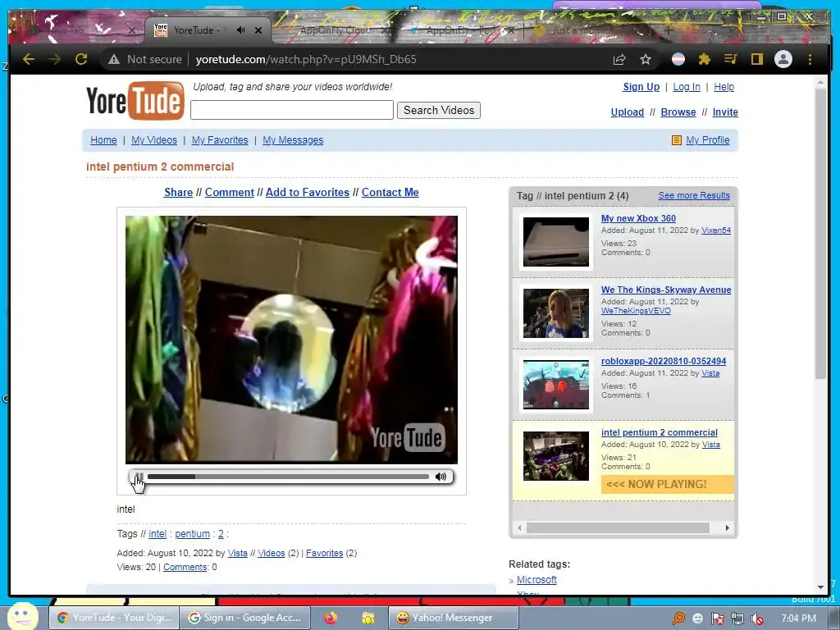This screenshot has height=630, width=840.
Task: Select My Videos in the navigation bar
Action: point(153,139)
